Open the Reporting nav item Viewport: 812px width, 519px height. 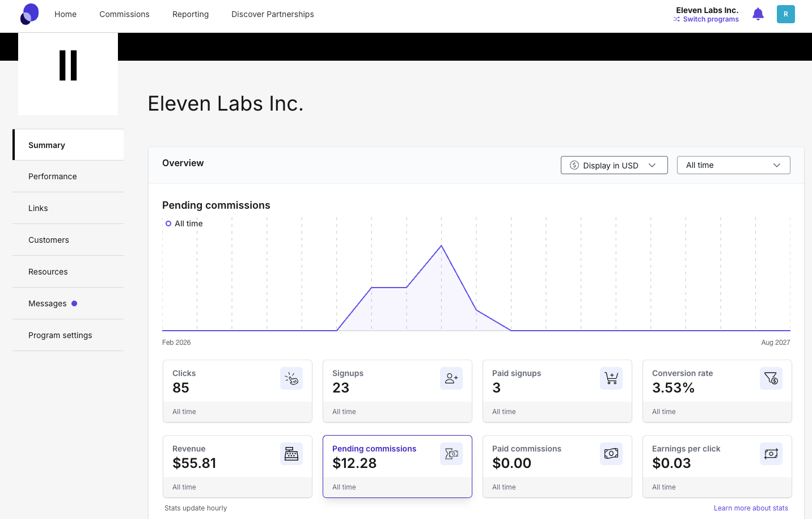[x=191, y=14]
